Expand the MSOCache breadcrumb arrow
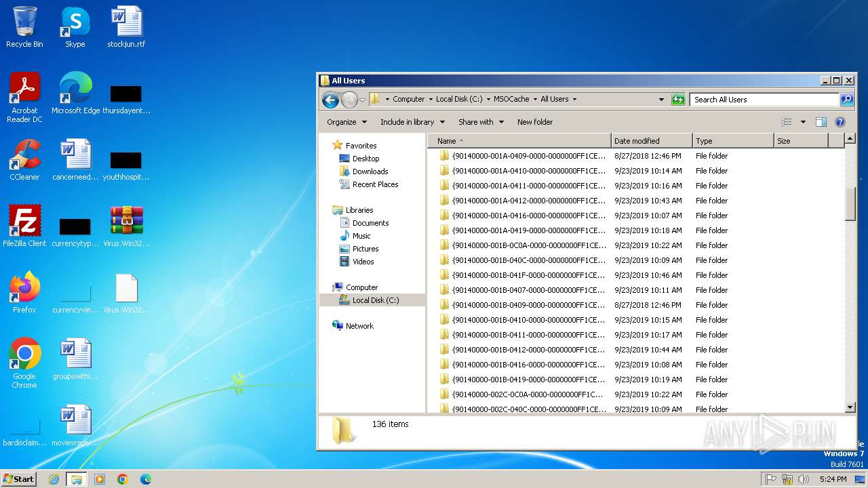This screenshot has height=488, width=868. (535, 100)
